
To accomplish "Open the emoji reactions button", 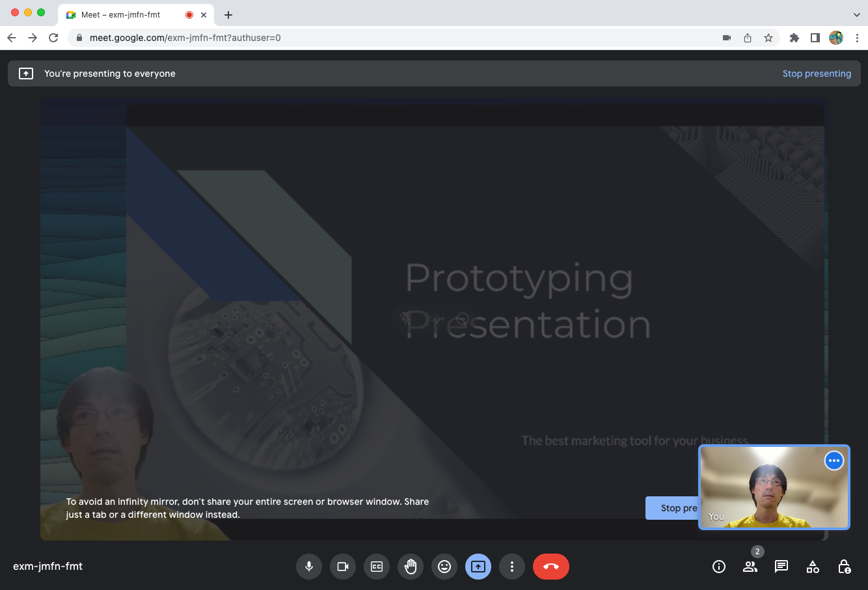I will (444, 567).
